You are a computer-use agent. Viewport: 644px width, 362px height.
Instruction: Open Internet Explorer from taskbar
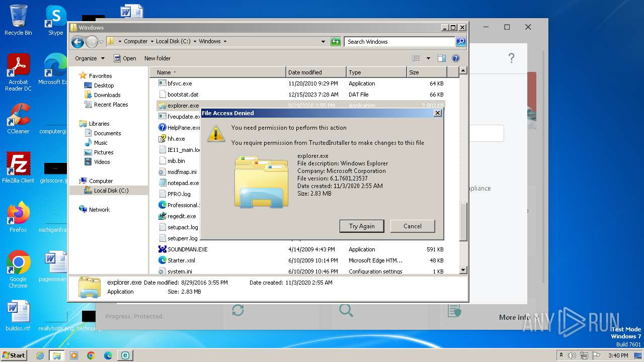[40, 355]
